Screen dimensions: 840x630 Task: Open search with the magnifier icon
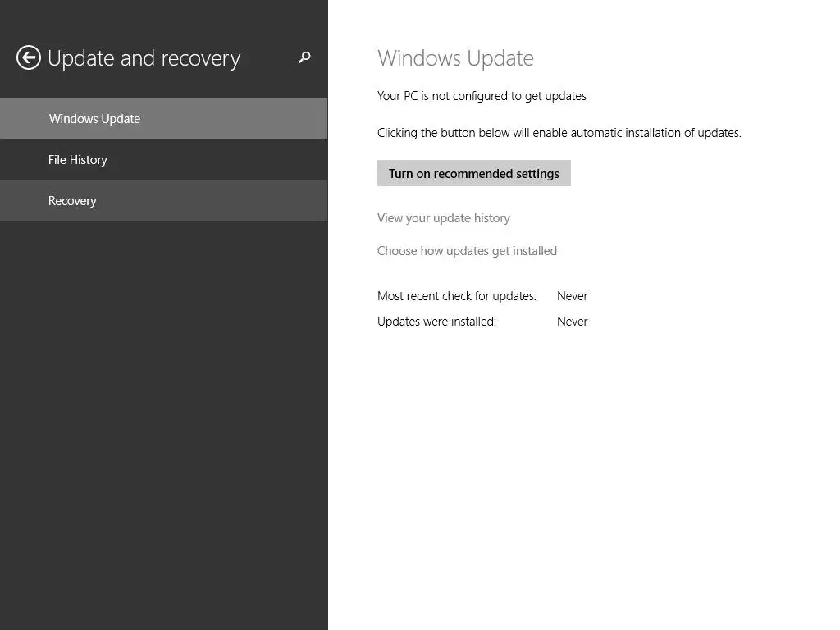(304, 57)
